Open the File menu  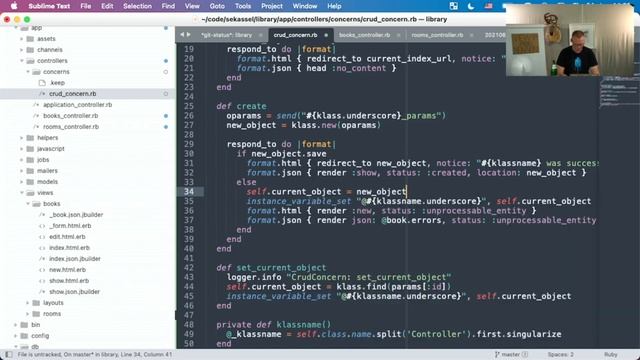point(86,6)
